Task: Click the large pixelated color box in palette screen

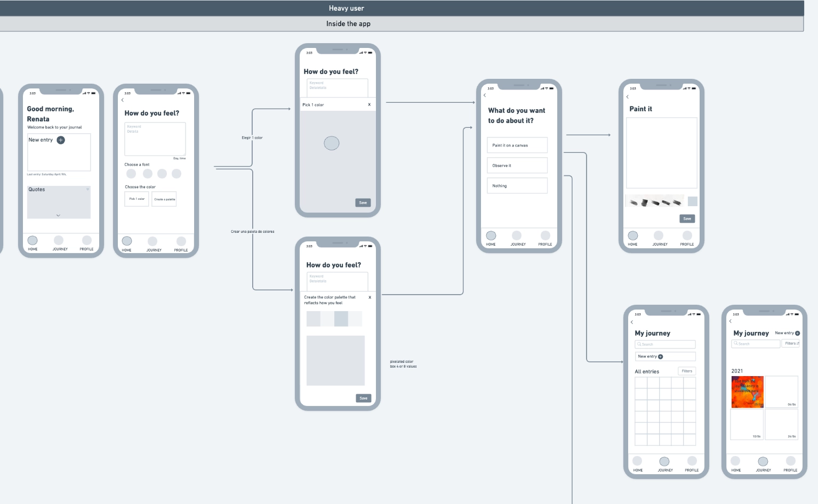Action: click(x=335, y=361)
